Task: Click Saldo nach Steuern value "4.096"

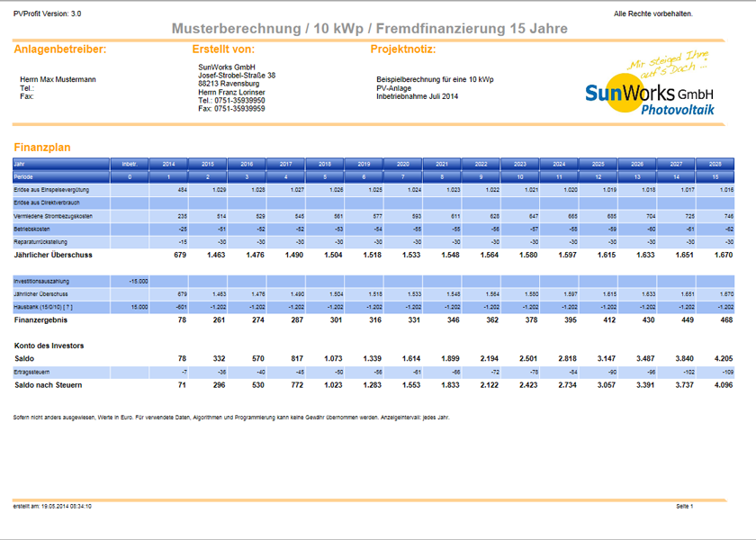Action: 724,385
